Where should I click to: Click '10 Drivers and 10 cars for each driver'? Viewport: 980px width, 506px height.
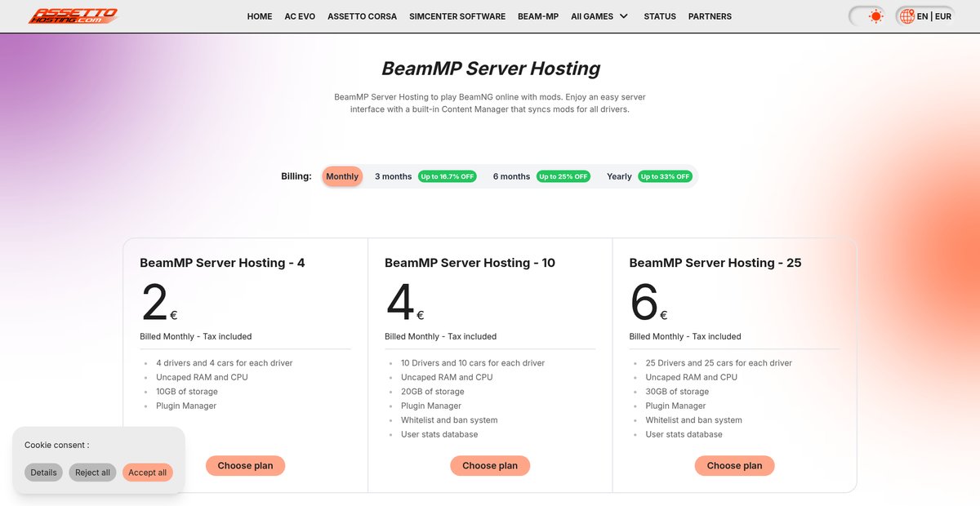tap(473, 363)
